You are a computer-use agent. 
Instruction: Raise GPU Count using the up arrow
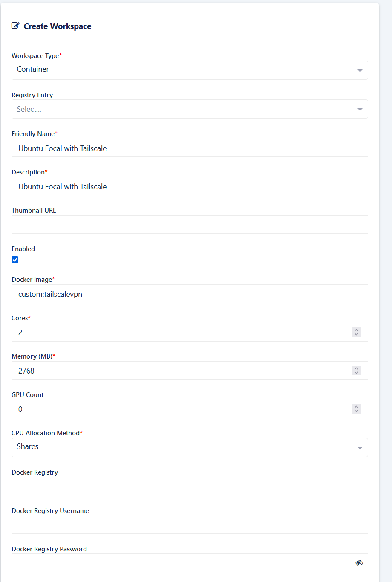click(x=357, y=407)
